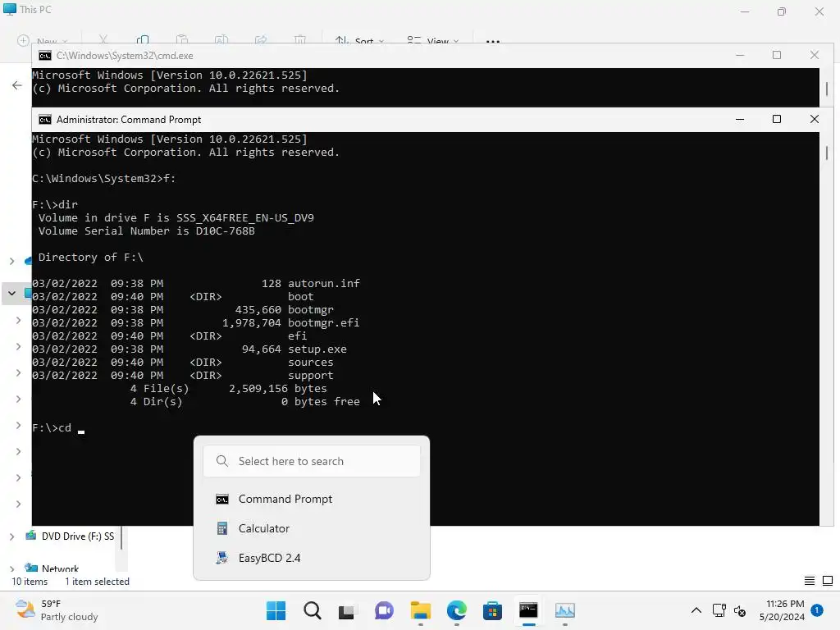This screenshot has height=630, width=840.
Task: Click the Administrator Command Prompt scrollbar
Action: [x=827, y=153]
